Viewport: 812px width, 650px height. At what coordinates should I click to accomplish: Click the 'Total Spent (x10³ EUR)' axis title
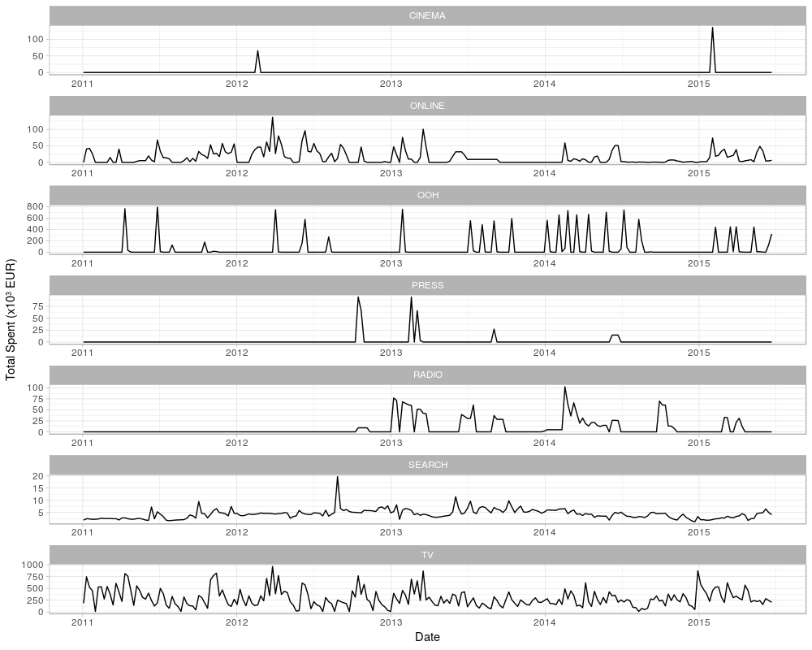11,319
